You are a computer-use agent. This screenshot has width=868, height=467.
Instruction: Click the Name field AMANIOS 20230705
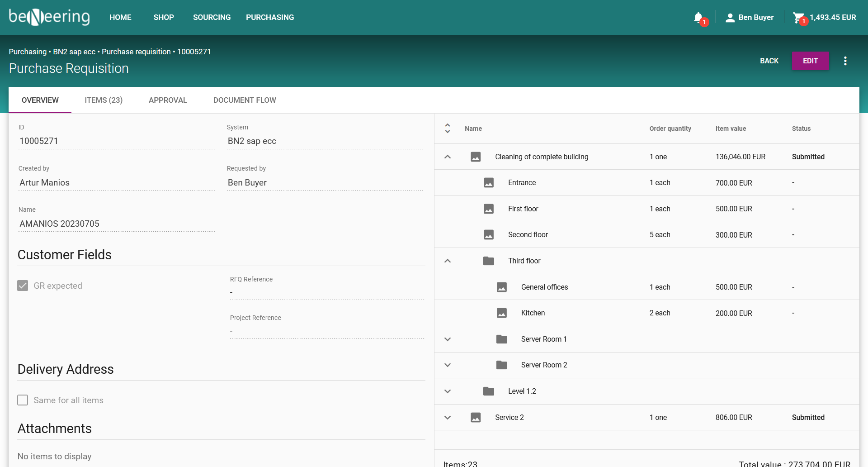[116, 224]
